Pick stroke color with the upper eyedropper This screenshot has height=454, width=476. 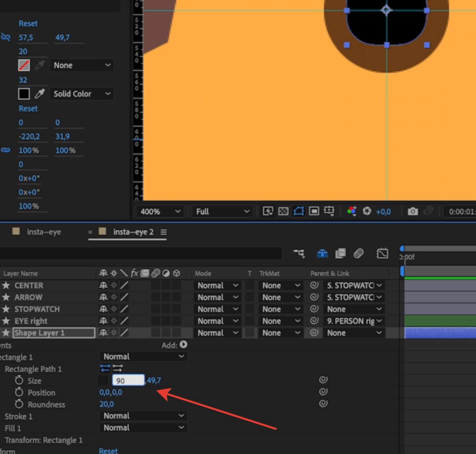[40, 65]
